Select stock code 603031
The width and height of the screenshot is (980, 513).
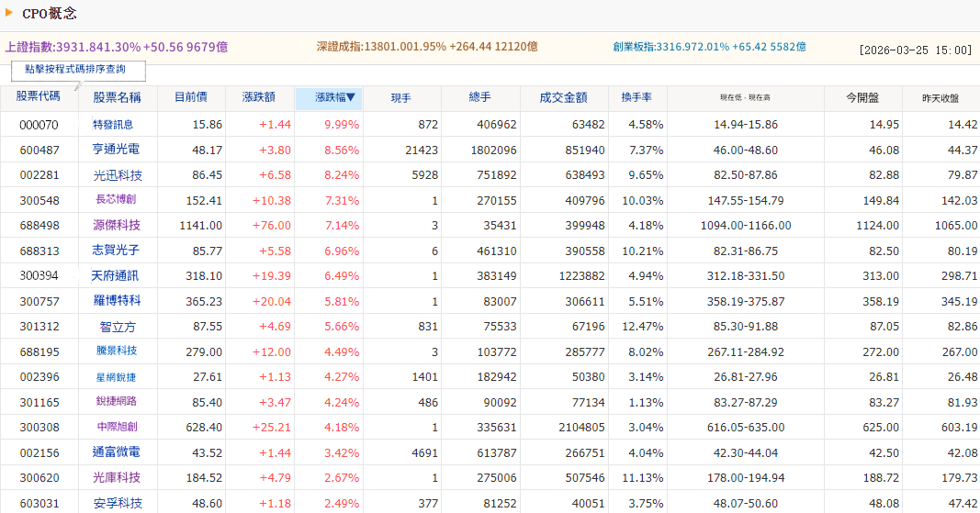[x=39, y=504]
